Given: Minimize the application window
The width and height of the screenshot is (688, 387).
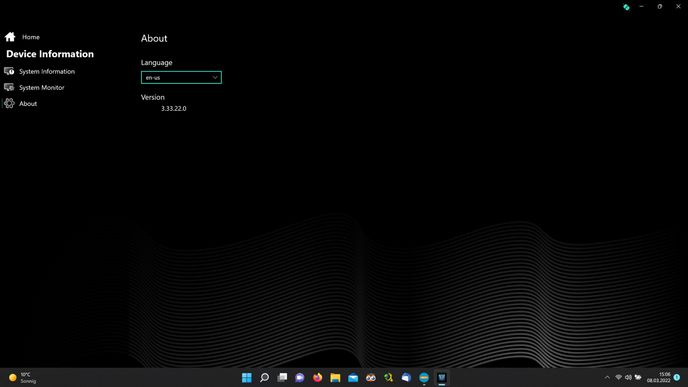Looking at the screenshot, I should (641, 7).
